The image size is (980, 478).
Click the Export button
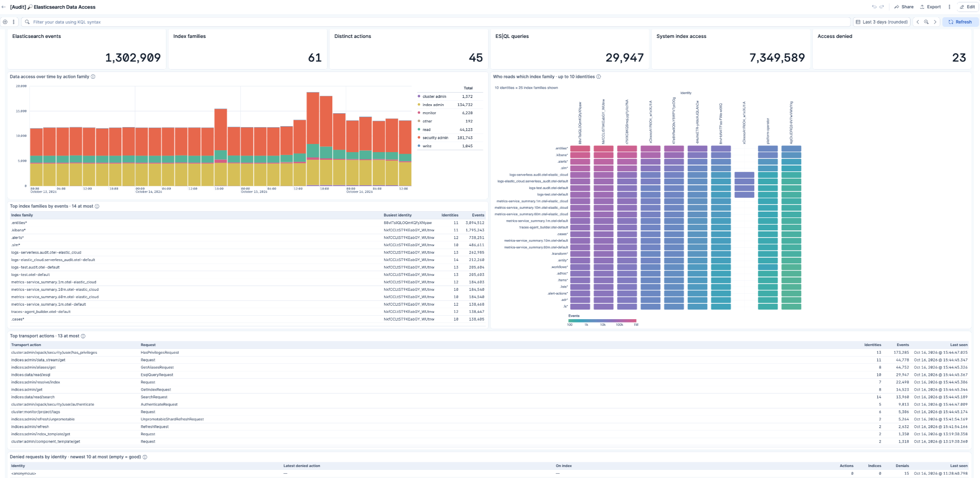point(931,7)
